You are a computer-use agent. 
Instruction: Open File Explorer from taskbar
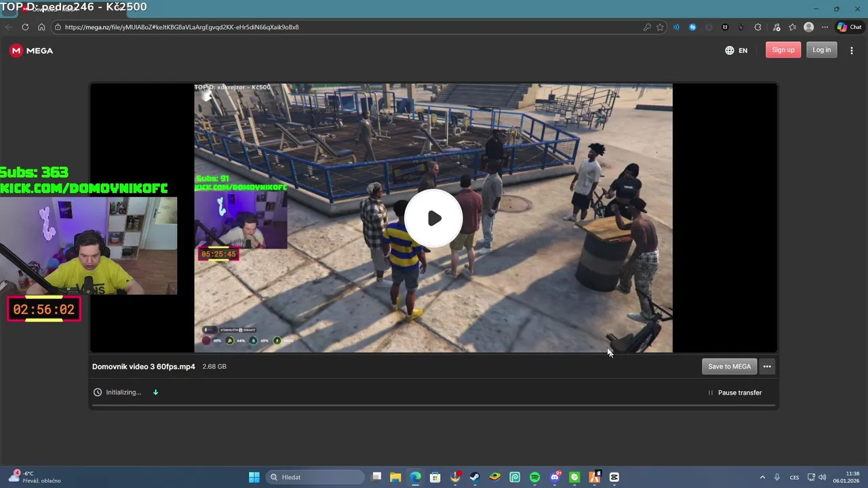click(x=395, y=477)
